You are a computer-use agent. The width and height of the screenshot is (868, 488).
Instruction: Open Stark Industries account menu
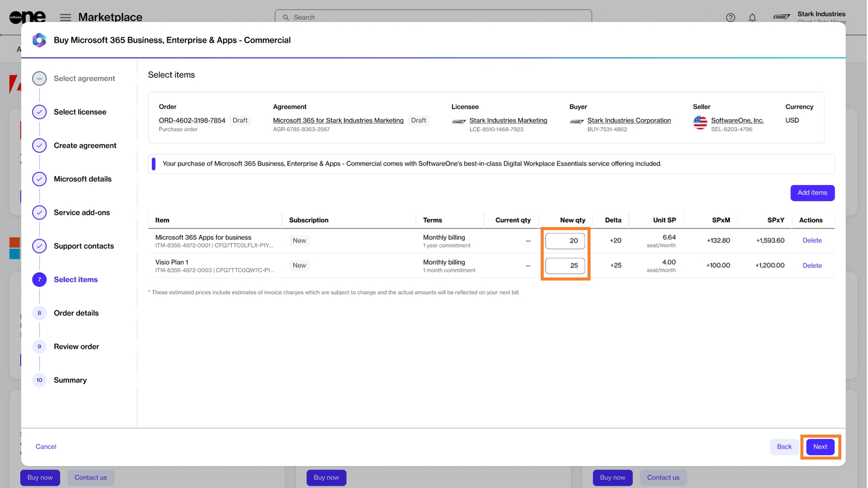[821, 17]
